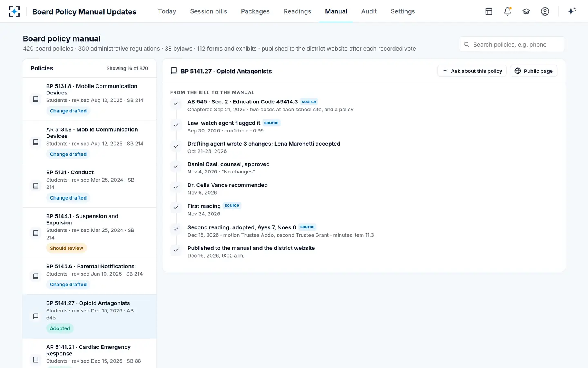Click book icon for AR 5141.21 Cardiac Emergency

click(x=36, y=360)
